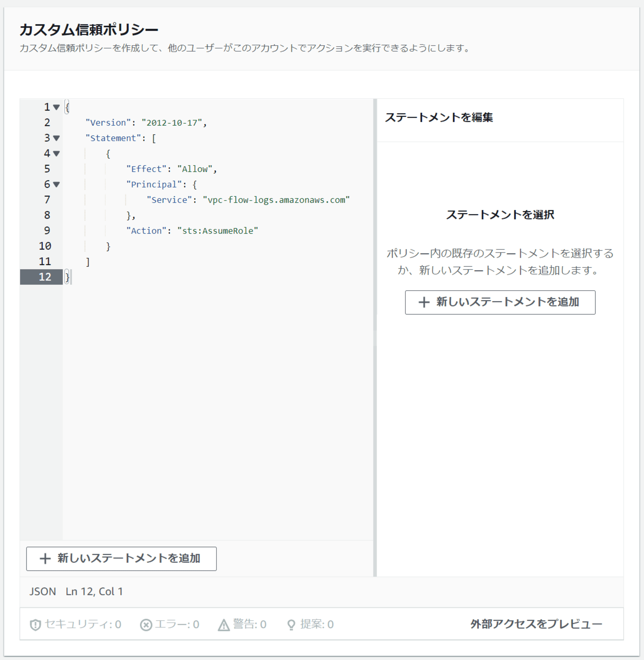The image size is (644, 660).
Task: Click the closing bracket on line 11
Action: 88,262
